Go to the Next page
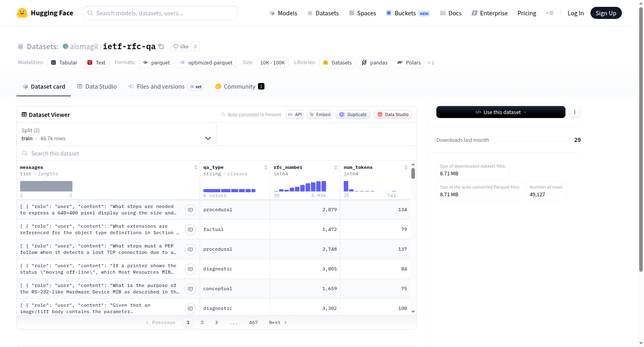 pyautogui.click(x=278, y=322)
